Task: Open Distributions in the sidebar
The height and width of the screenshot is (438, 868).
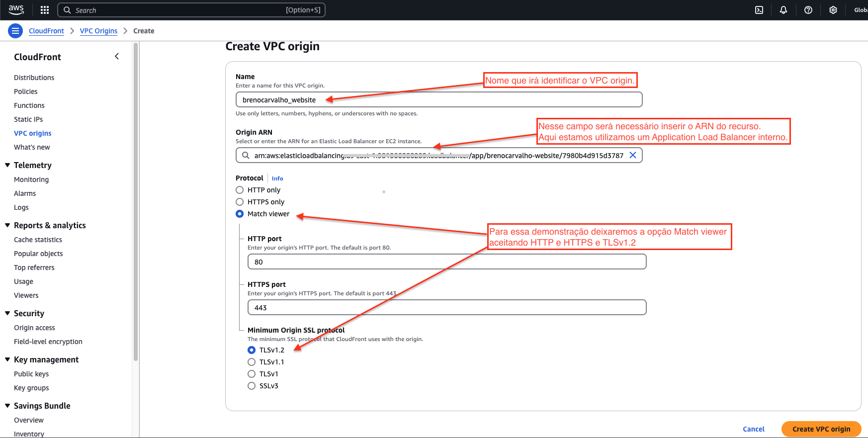Action: 34,78
